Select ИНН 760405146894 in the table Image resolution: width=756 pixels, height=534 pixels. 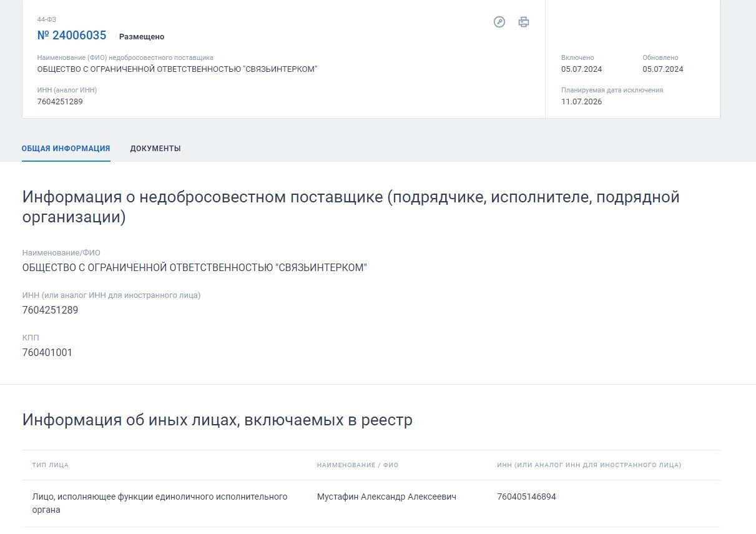point(527,497)
